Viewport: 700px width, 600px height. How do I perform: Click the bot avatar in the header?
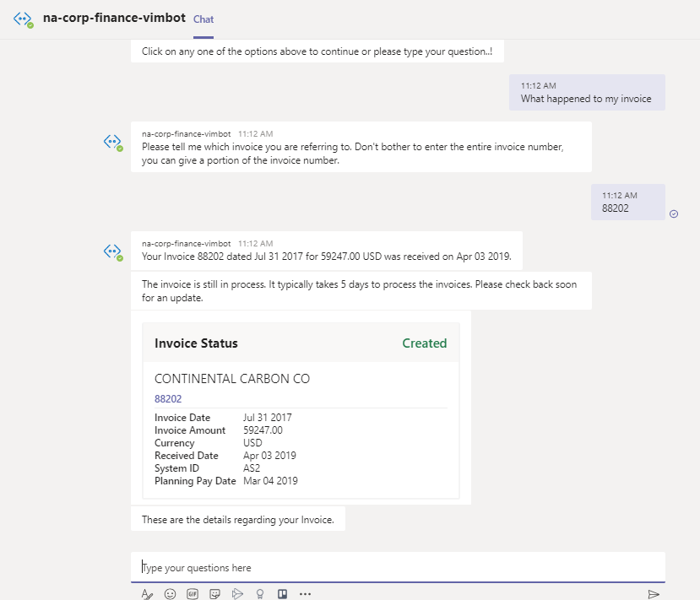click(x=23, y=19)
